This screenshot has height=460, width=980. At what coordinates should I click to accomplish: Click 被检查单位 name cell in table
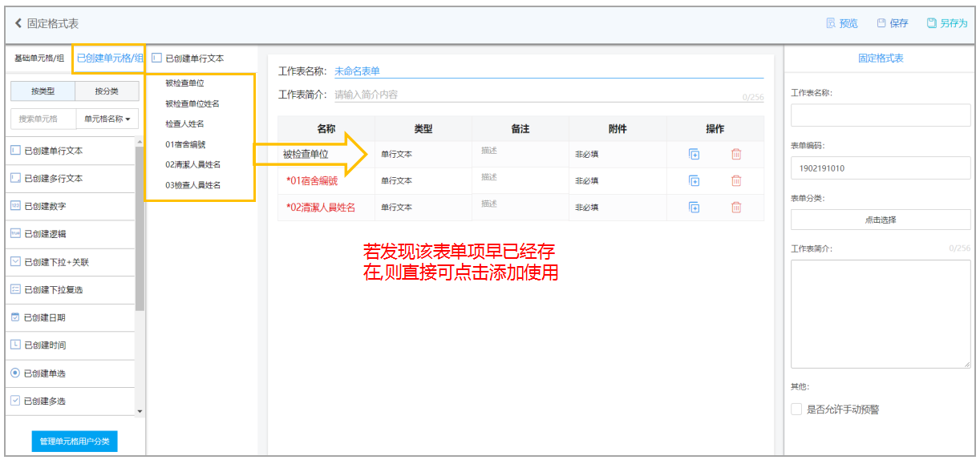(306, 154)
